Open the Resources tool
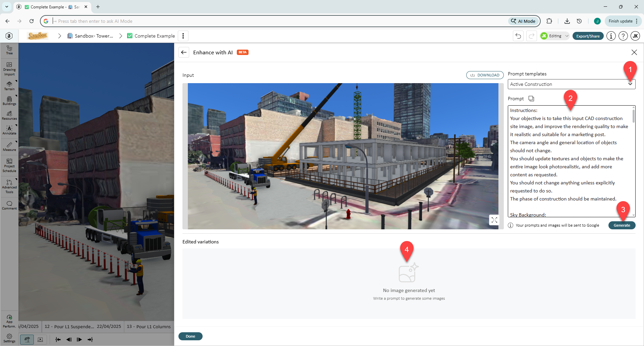This screenshot has height=346, width=644. click(x=9, y=115)
